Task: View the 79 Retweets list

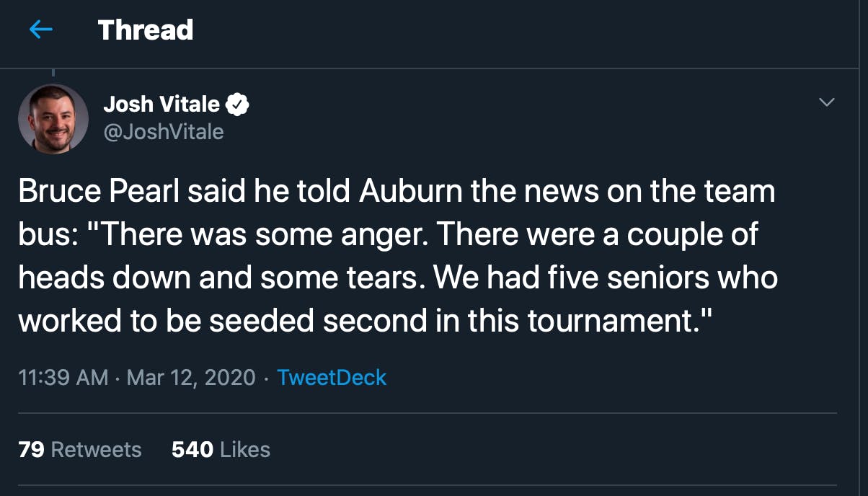Action: click(x=80, y=450)
